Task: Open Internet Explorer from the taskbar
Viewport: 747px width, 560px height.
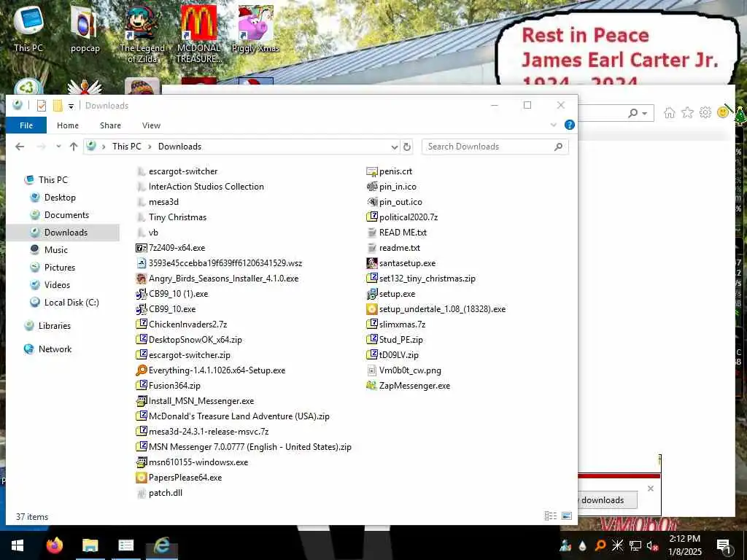Action: click(162, 545)
